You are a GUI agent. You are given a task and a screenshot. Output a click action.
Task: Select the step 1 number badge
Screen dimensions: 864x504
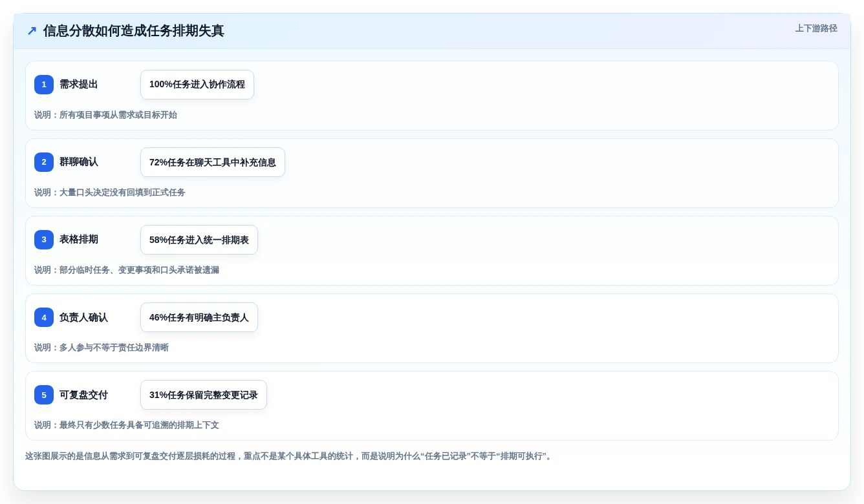point(44,85)
